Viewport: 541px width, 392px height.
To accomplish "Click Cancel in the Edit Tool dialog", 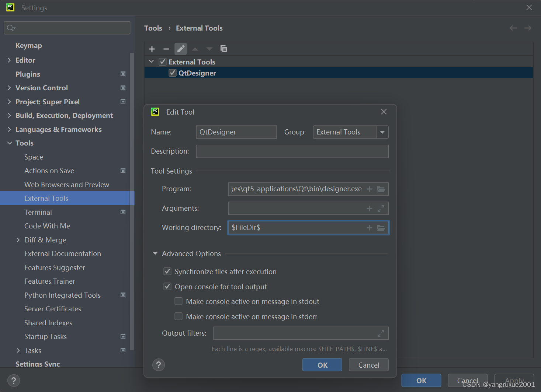I will coord(368,365).
